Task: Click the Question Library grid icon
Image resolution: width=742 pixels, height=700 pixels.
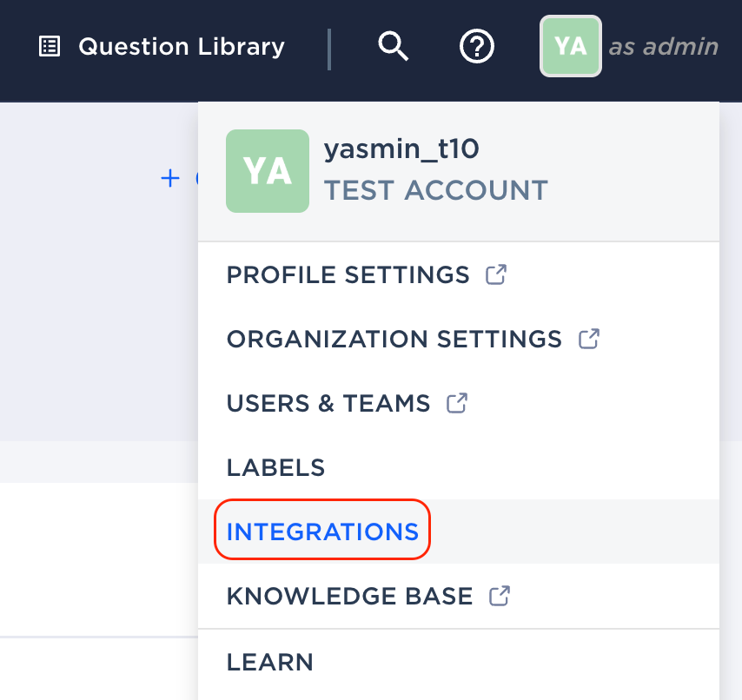Action: pos(49,46)
